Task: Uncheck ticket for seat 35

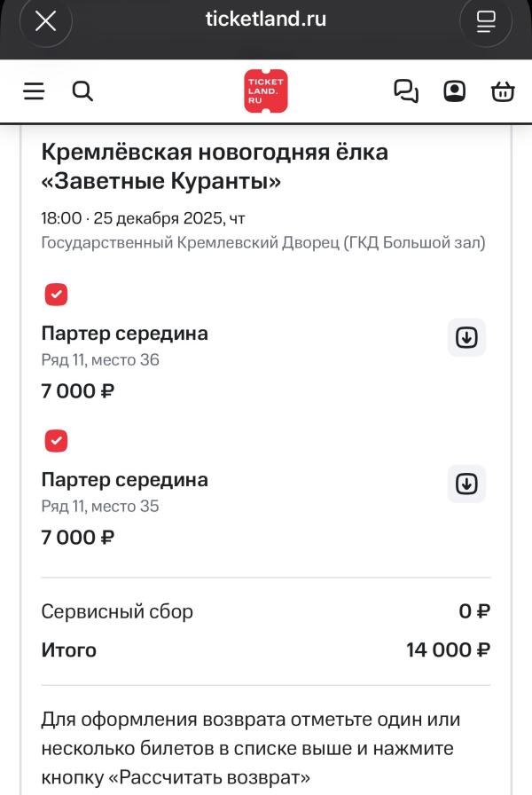Action: pyautogui.click(x=56, y=440)
